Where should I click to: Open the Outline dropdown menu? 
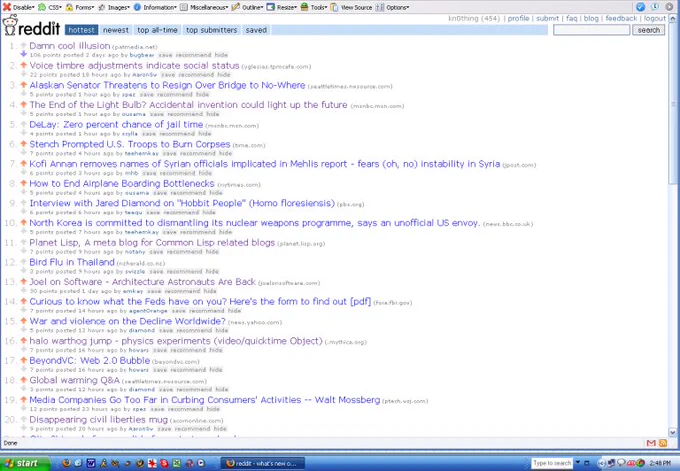(x=248, y=7)
